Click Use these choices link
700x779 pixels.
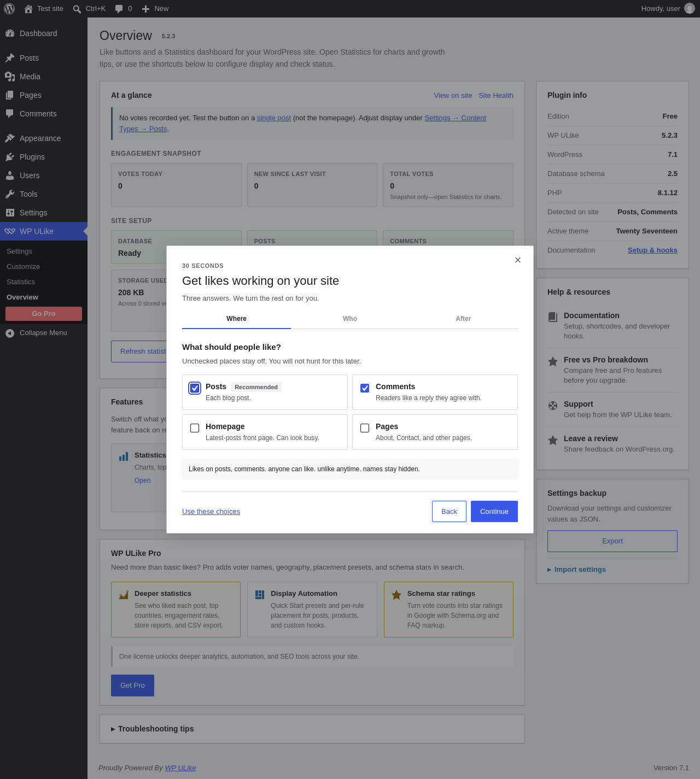click(211, 512)
